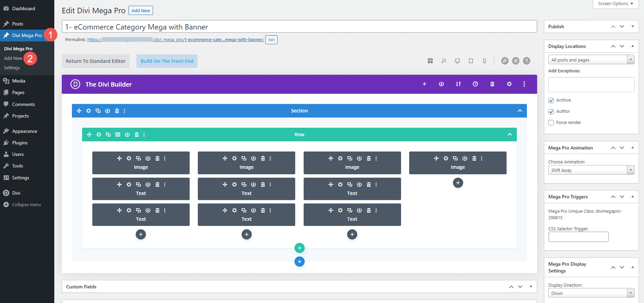The width and height of the screenshot is (644, 303).
Task: Click trash icon in Divi Builder header
Action: tap(492, 84)
